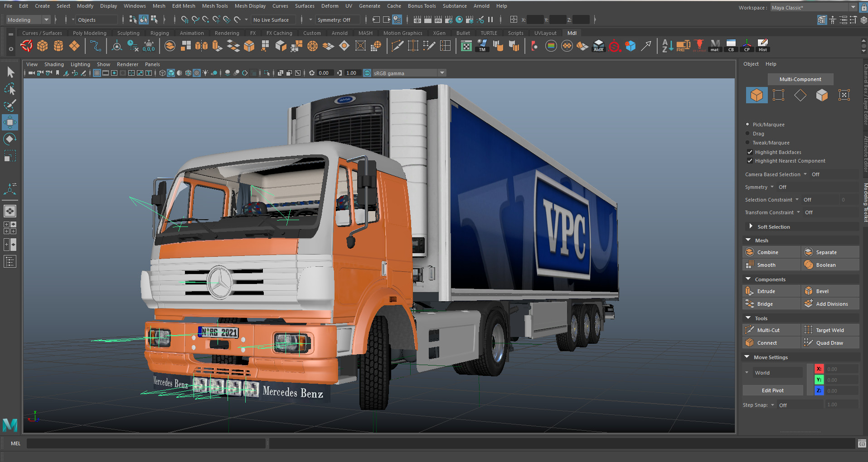Image resolution: width=868 pixels, height=462 pixels.
Task: Click the mat: shelf icon
Action: (x=715, y=46)
